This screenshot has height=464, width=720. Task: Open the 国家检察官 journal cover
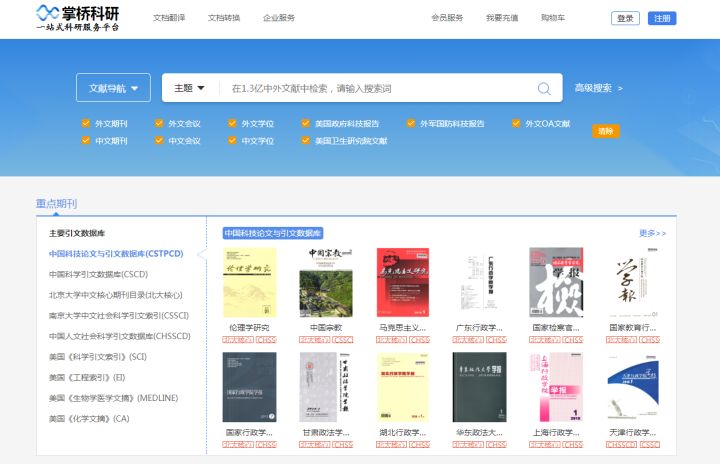(556, 283)
